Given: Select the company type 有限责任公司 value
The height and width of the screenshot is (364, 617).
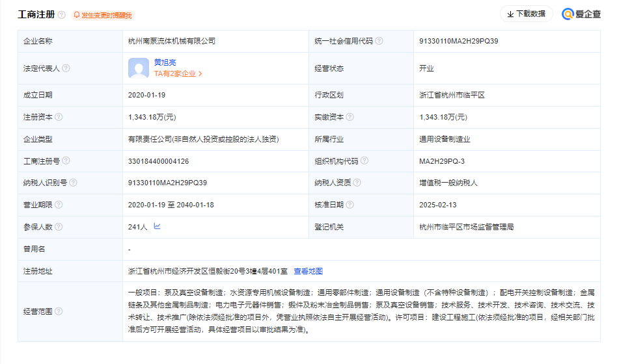Looking at the screenshot, I should (x=204, y=139).
